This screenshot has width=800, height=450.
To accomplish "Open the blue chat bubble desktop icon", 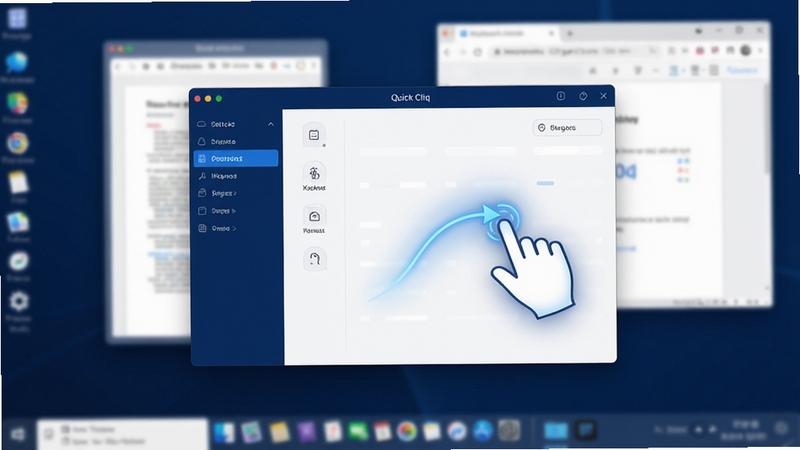I will (x=17, y=63).
